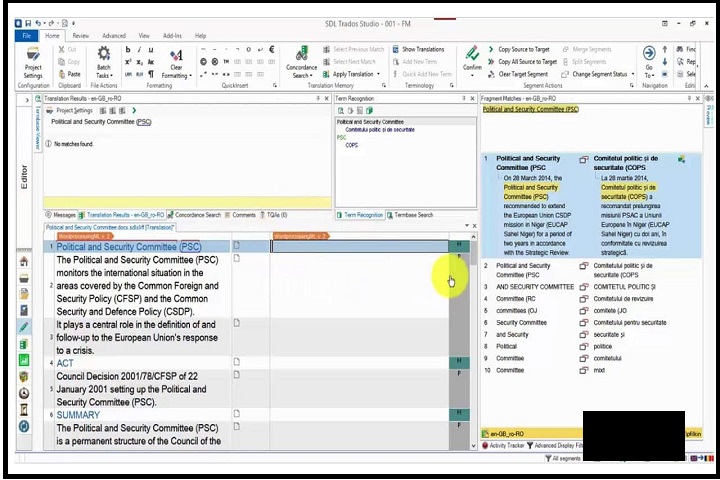The height and width of the screenshot is (480, 720).
Task: Click the target cell of segment 1
Action: pyautogui.click(x=360, y=246)
